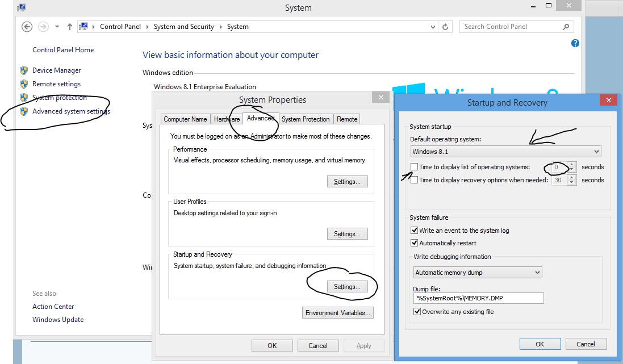623x364 pixels.
Task: Close the Startup and Recovery dialog
Action: click(x=609, y=100)
